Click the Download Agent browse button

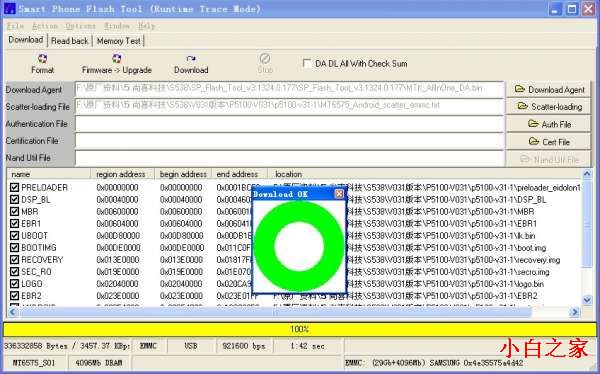pos(548,89)
